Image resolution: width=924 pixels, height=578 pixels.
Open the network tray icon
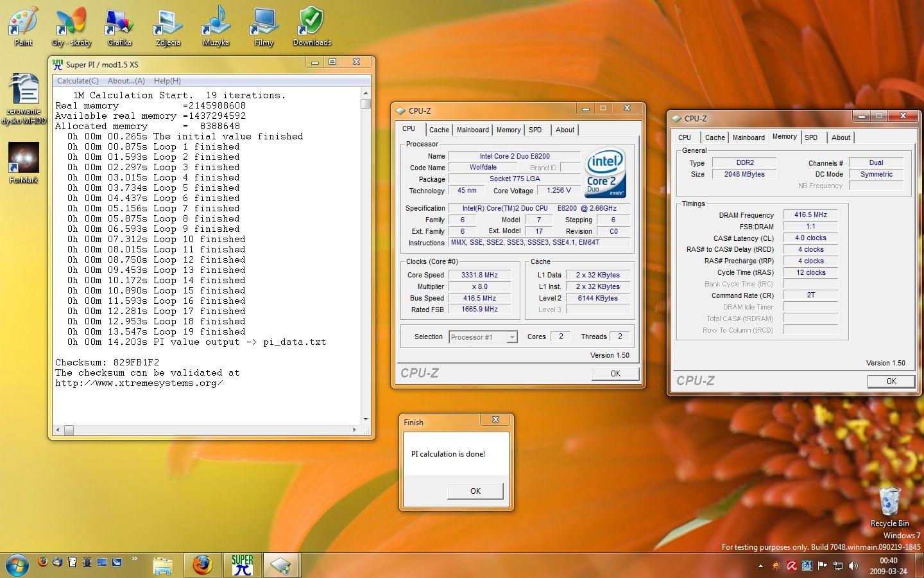tap(838, 566)
